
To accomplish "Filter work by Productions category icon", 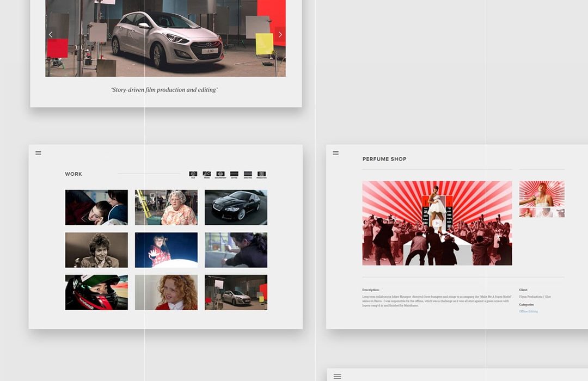I will coord(261,174).
